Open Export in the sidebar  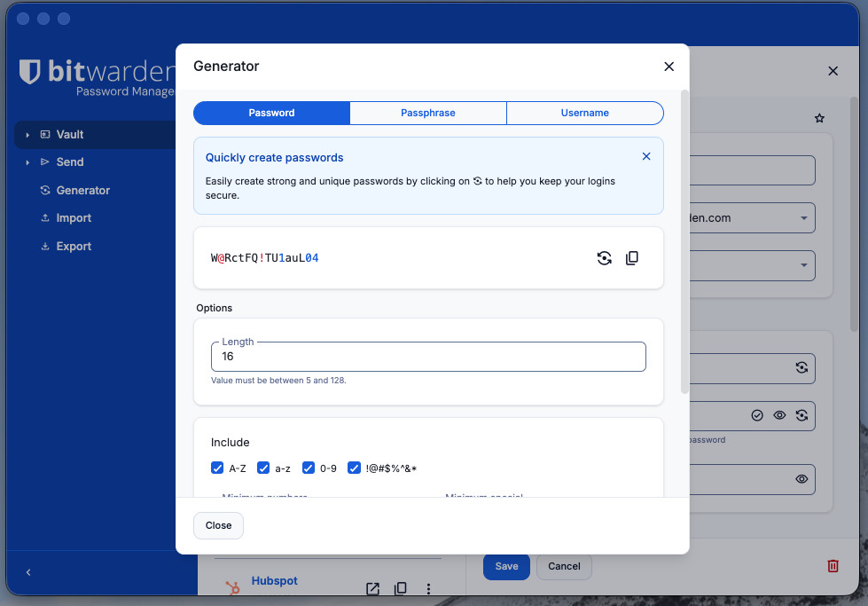[74, 247]
